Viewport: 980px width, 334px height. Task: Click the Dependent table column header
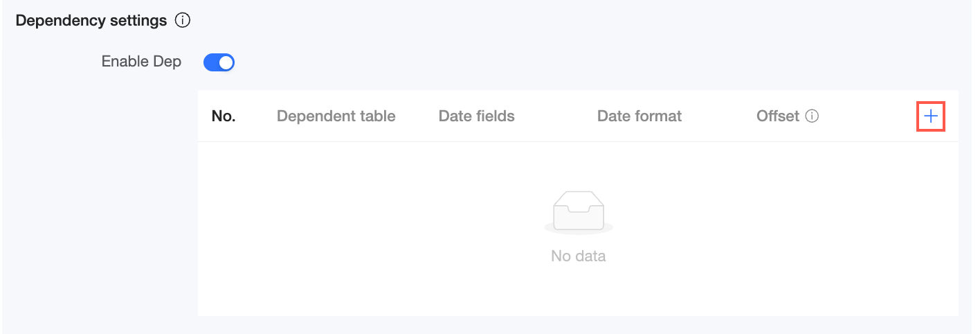pos(336,116)
